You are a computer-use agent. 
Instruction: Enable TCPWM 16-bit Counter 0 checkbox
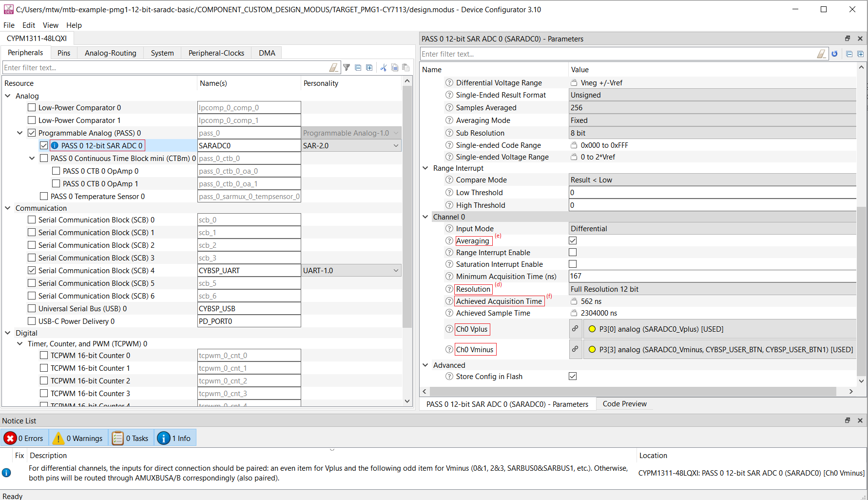click(44, 356)
